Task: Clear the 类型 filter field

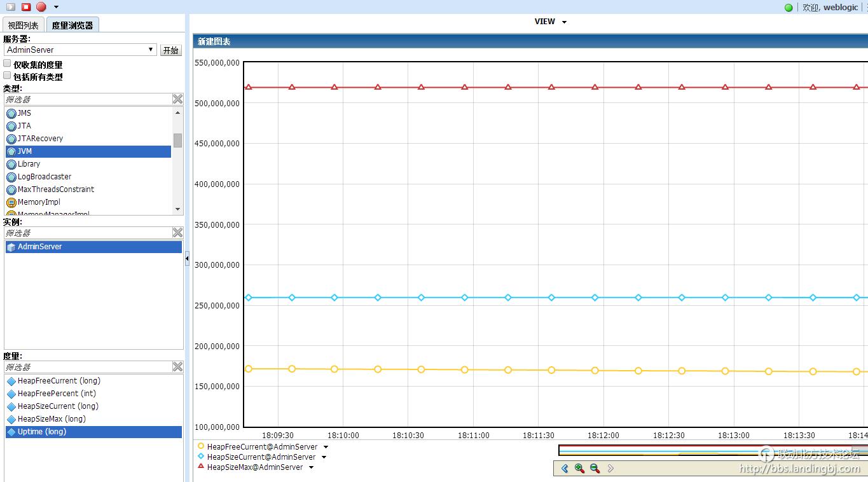Action: (x=177, y=99)
